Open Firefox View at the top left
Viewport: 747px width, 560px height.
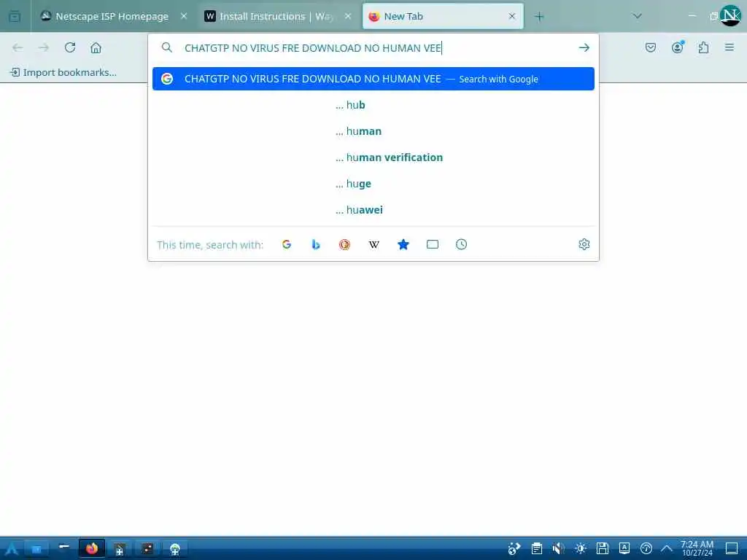[15, 17]
